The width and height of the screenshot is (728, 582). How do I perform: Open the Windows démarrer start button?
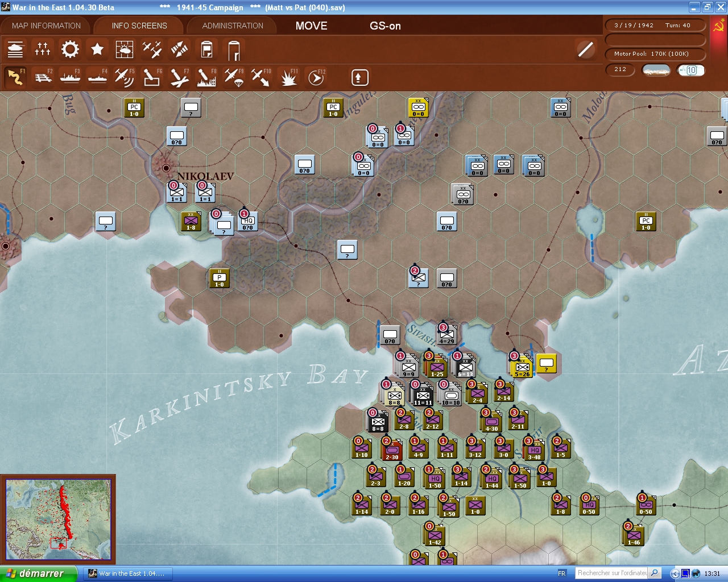(38, 573)
